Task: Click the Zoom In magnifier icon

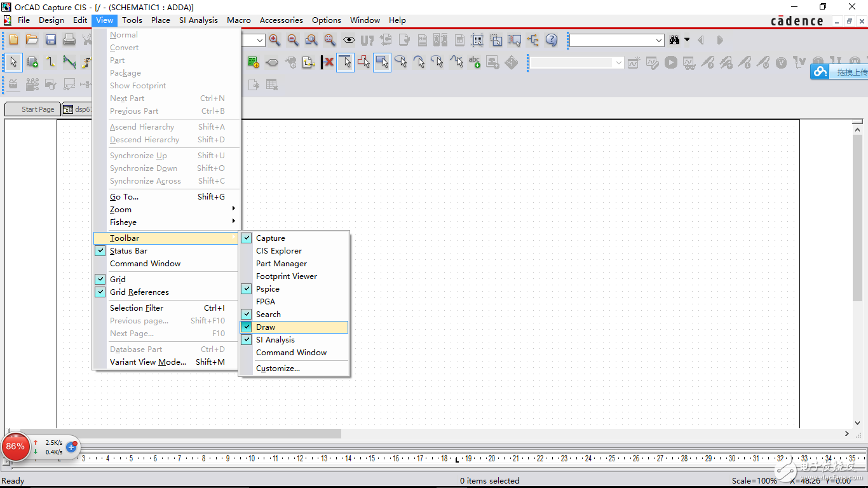Action: pyautogui.click(x=275, y=40)
